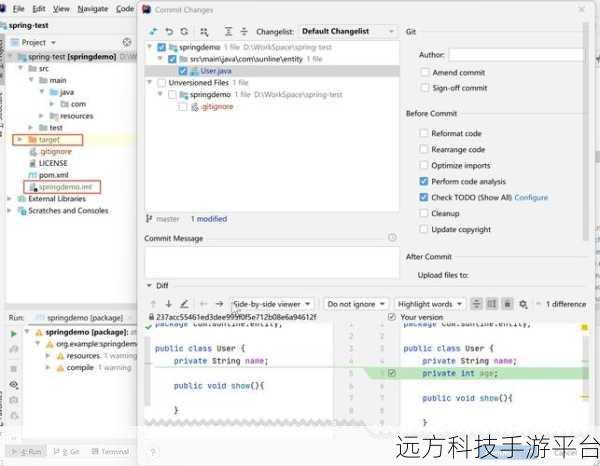Disable Perform code analysis checkbox
600x466 pixels.
click(424, 181)
